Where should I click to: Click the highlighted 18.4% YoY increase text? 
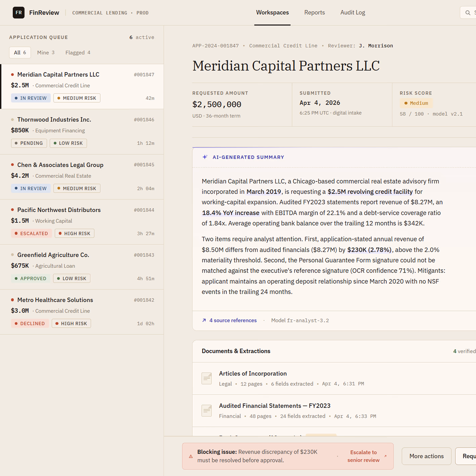tap(231, 213)
